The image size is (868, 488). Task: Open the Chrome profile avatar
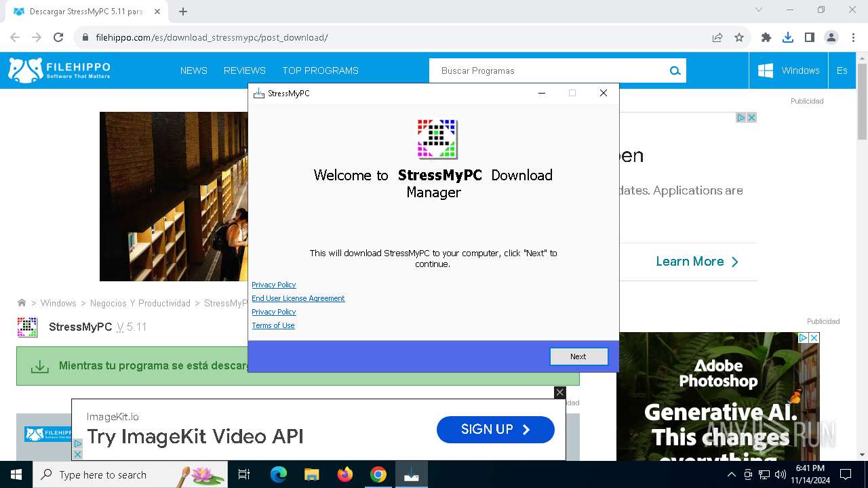point(831,37)
